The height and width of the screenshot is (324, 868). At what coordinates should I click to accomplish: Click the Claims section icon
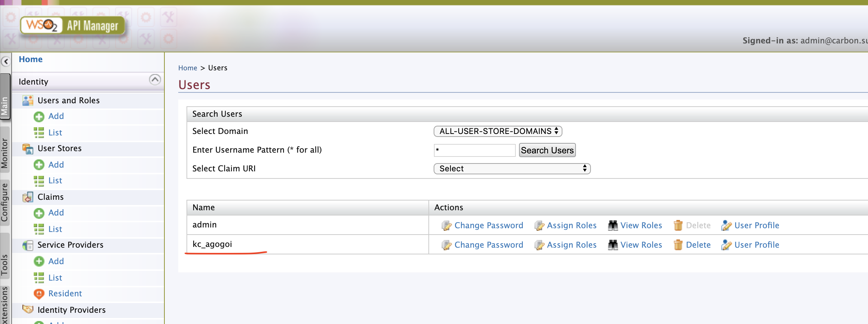point(28,197)
